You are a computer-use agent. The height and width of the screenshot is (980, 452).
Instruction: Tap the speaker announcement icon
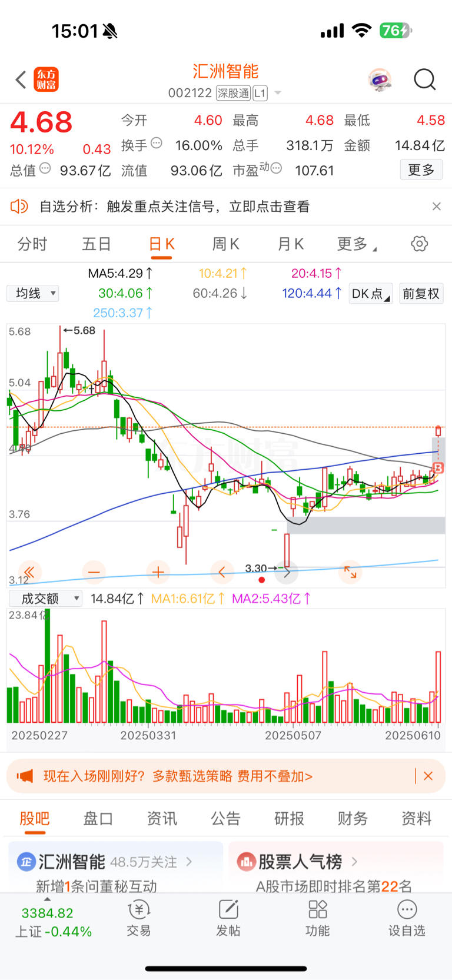[x=19, y=206]
